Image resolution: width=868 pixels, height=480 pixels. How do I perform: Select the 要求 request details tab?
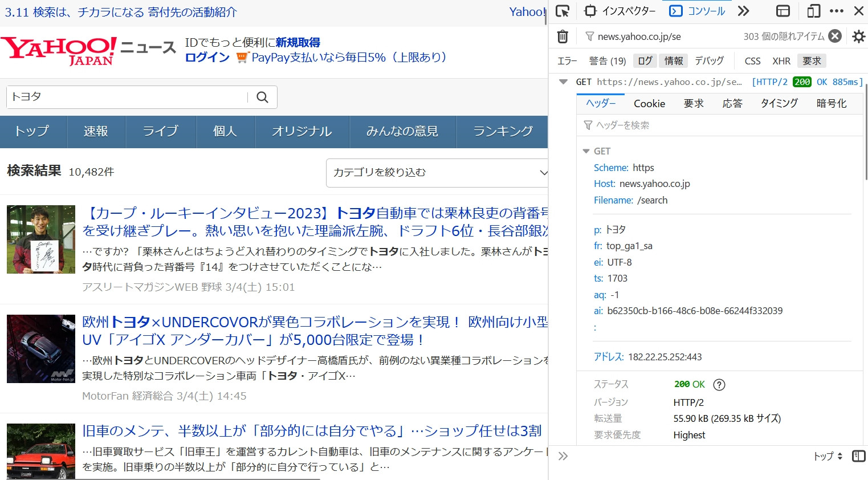[694, 103]
